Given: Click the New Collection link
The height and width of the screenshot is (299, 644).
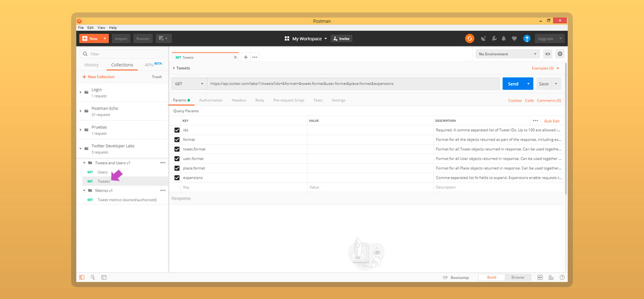Looking at the screenshot, I should 98,77.
